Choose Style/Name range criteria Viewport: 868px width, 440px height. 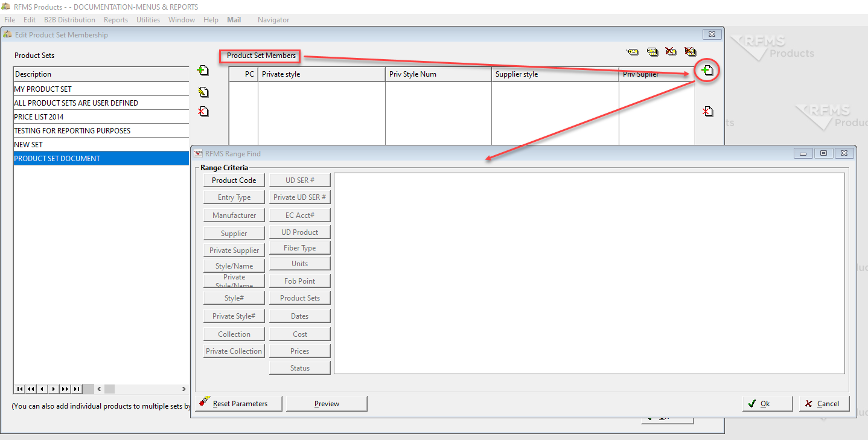coord(234,266)
